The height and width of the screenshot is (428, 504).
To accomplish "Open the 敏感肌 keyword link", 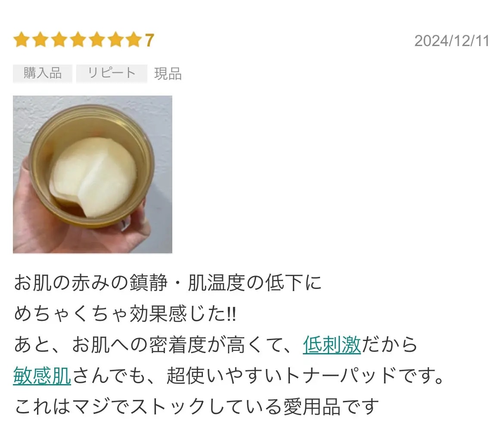I will (x=42, y=375).
